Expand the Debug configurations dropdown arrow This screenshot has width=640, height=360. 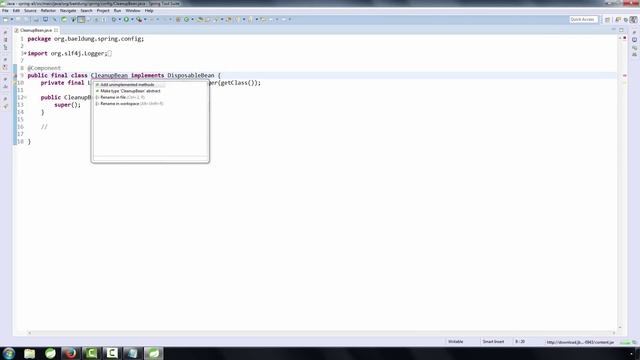coord(119,20)
